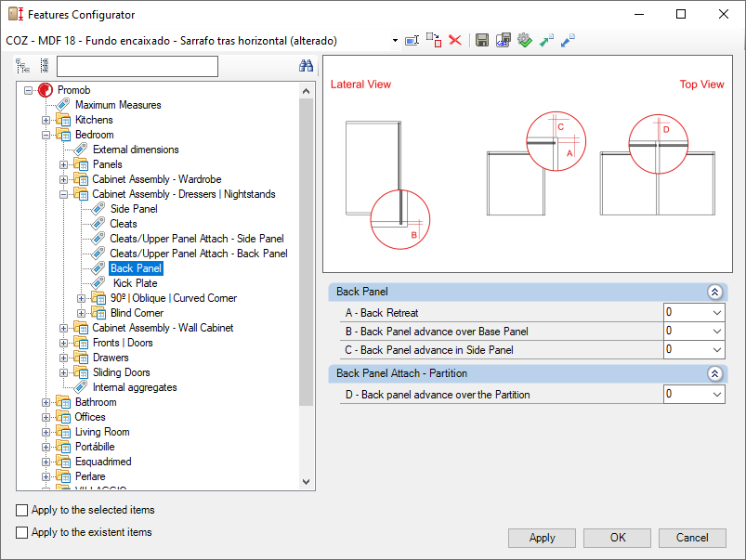746x560 pixels.
Task: Click the Promob root node icon
Action: (x=46, y=90)
